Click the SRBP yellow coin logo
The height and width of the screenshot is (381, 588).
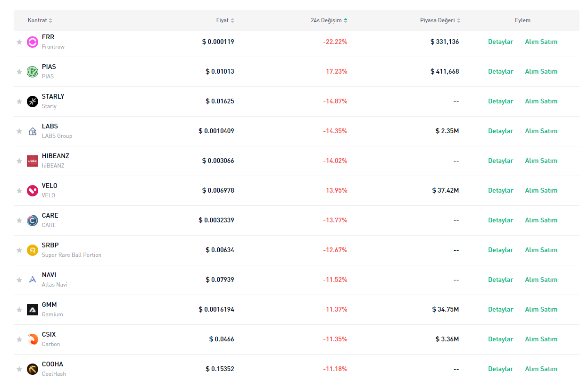(x=33, y=250)
